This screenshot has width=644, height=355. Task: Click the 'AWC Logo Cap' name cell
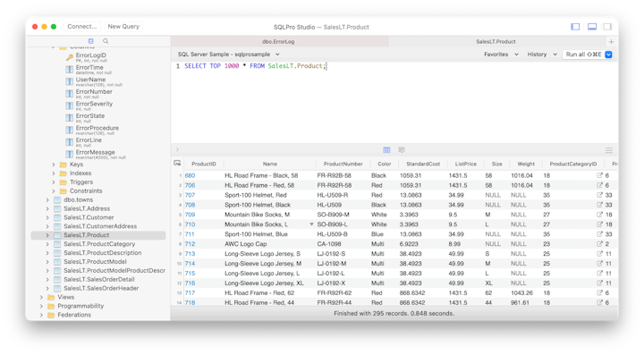[245, 244]
